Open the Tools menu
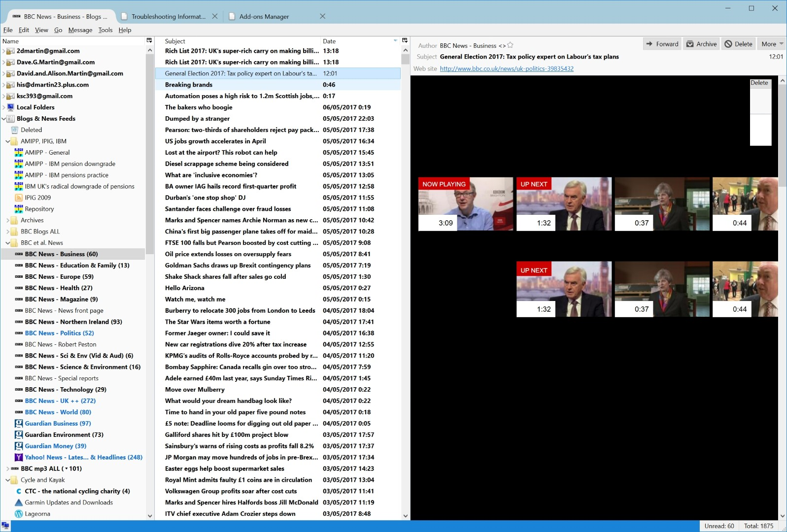 coord(105,30)
